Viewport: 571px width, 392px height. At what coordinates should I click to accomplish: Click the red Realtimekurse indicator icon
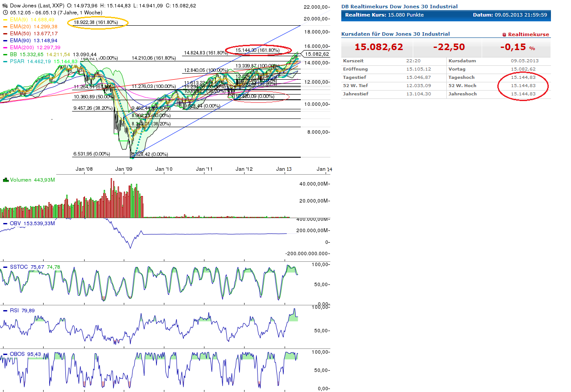[504, 34]
